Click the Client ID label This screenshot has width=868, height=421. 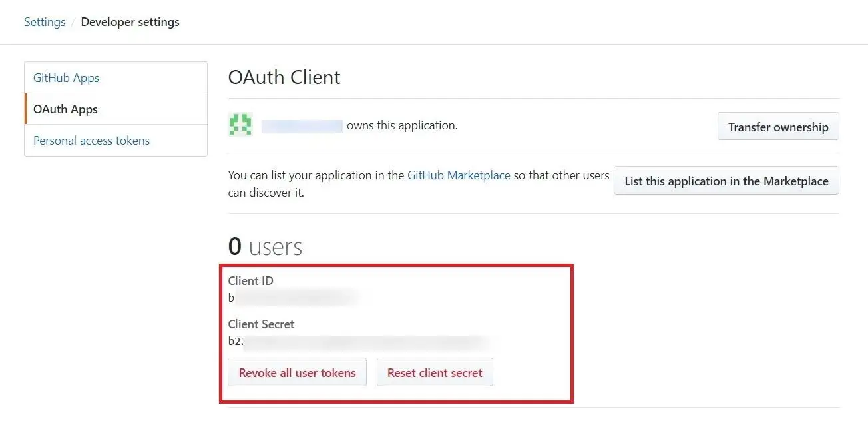click(251, 280)
